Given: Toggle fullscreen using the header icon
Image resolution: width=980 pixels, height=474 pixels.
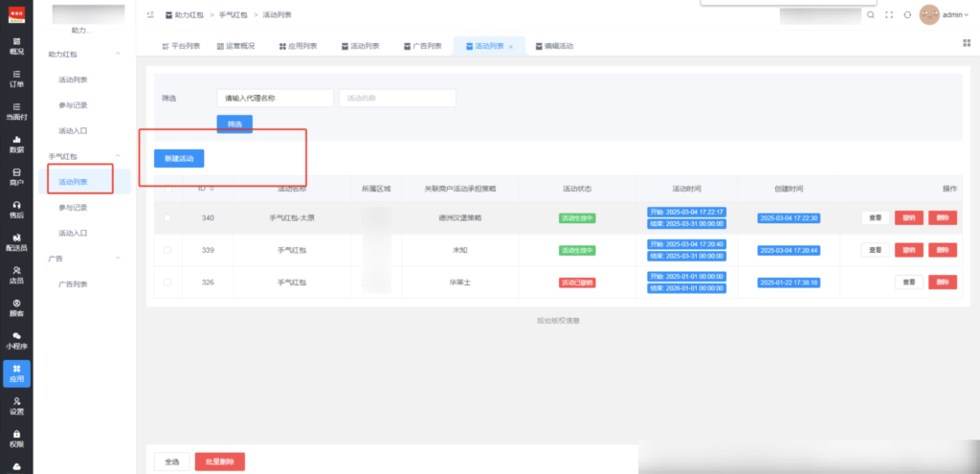Looking at the screenshot, I should [889, 15].
